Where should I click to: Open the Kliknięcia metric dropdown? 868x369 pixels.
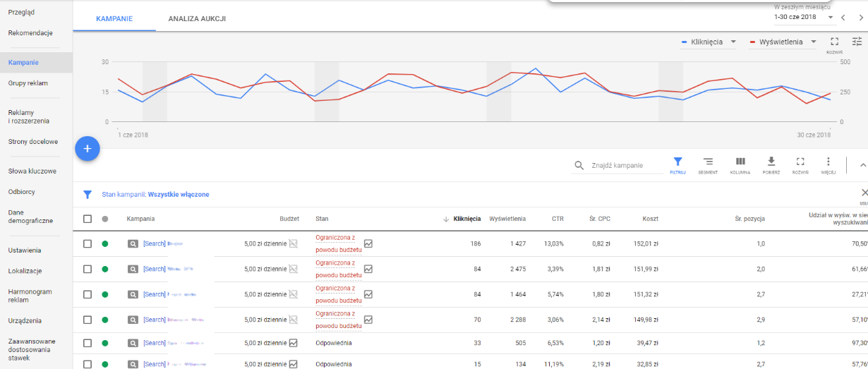click(709, 42)
